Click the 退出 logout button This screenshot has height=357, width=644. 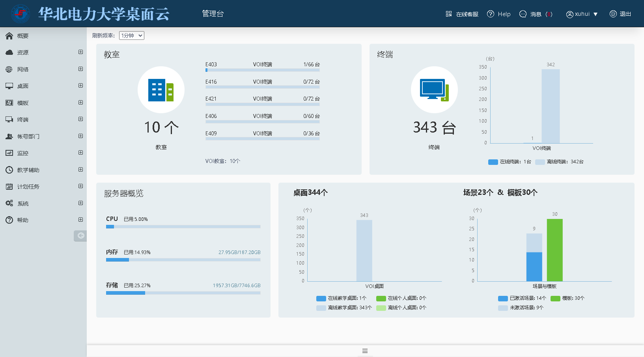point(620,14)
